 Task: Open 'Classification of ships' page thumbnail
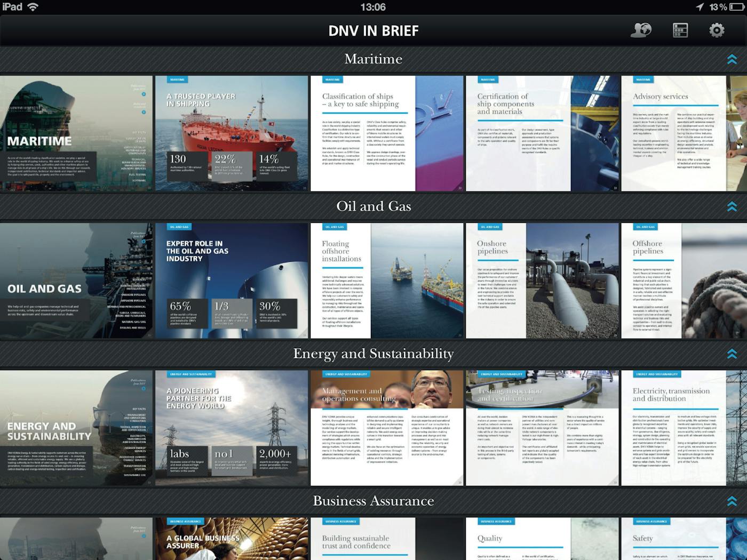(387, 133)
